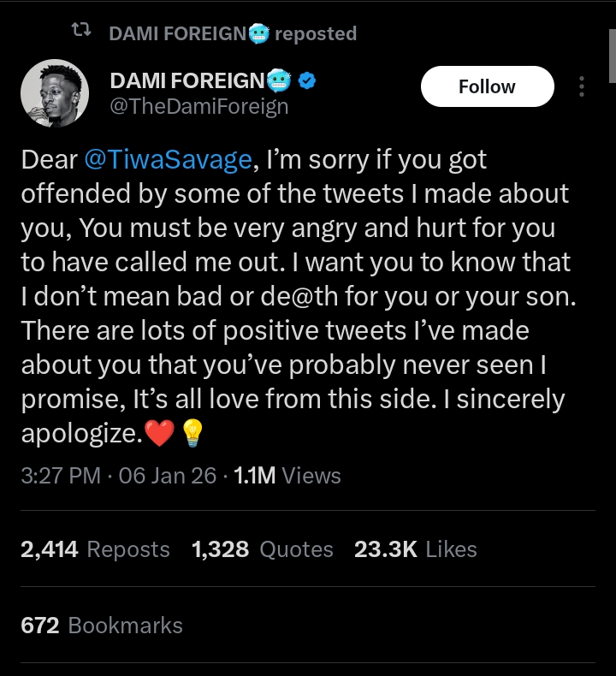Click the cold-face emoji beside the verified badge
This screenshot has width=616, height=676.
280,81
